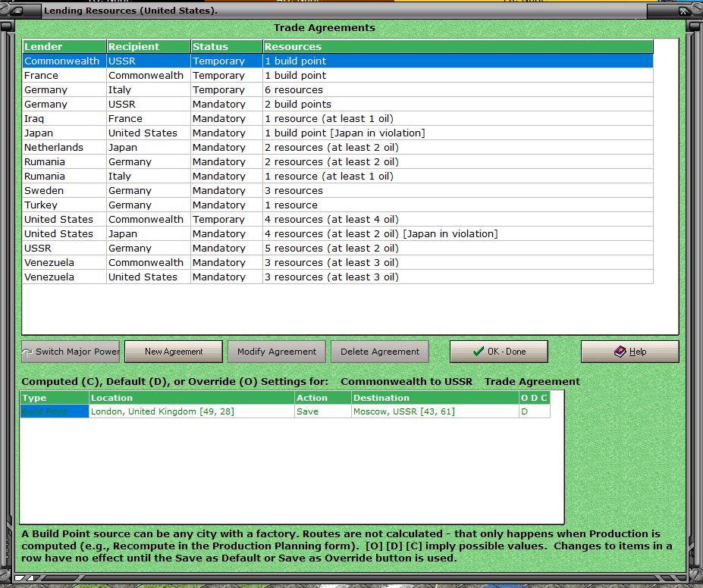Viewport: 703px width, 588px height.
Task: Click Delete Agreement button
Action: (x=380, y=352)
